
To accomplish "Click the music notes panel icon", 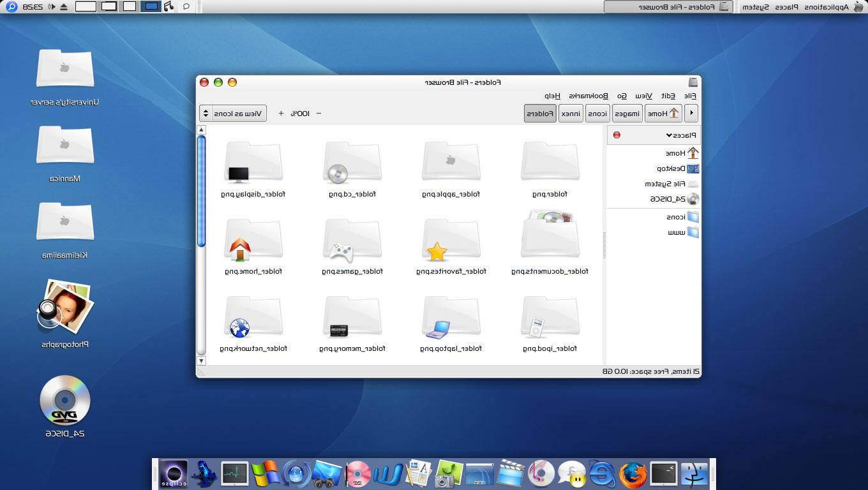I will click(168, 6).
